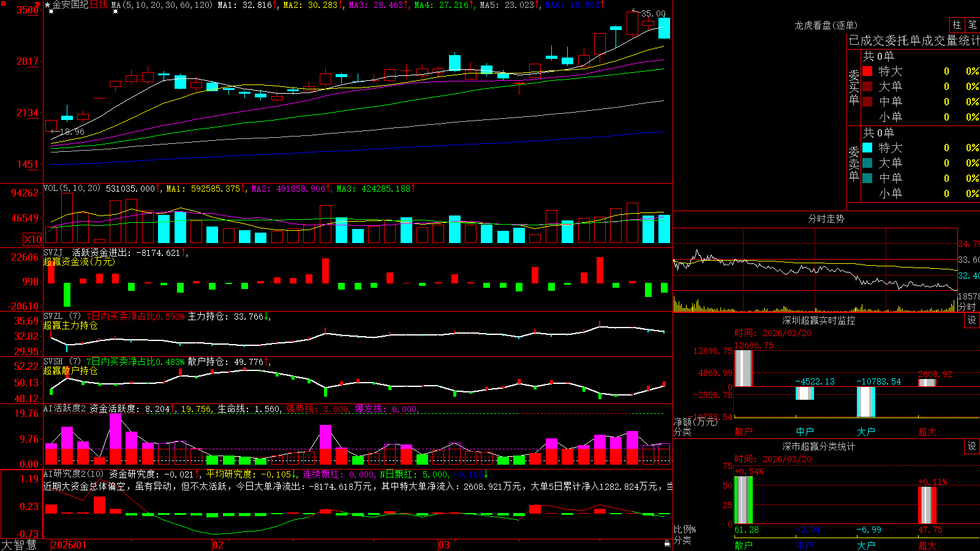
Task: Click the 02 month marker on time axis
Action: 218,545
